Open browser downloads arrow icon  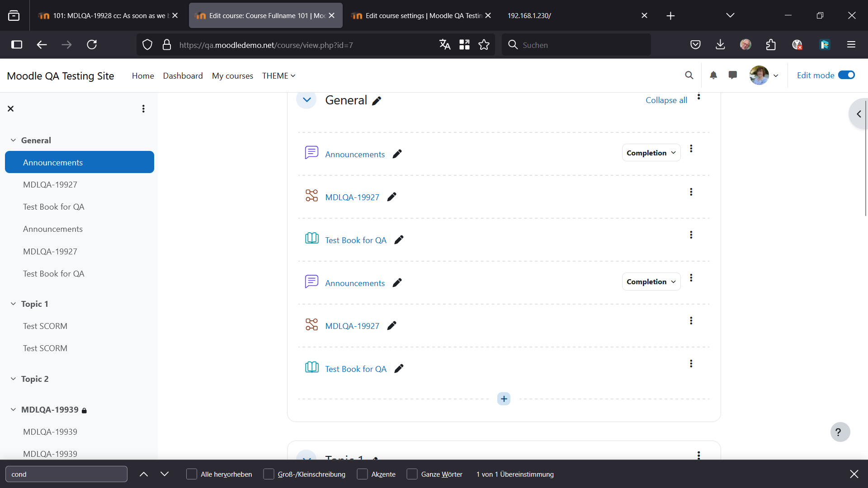(720, 45)
